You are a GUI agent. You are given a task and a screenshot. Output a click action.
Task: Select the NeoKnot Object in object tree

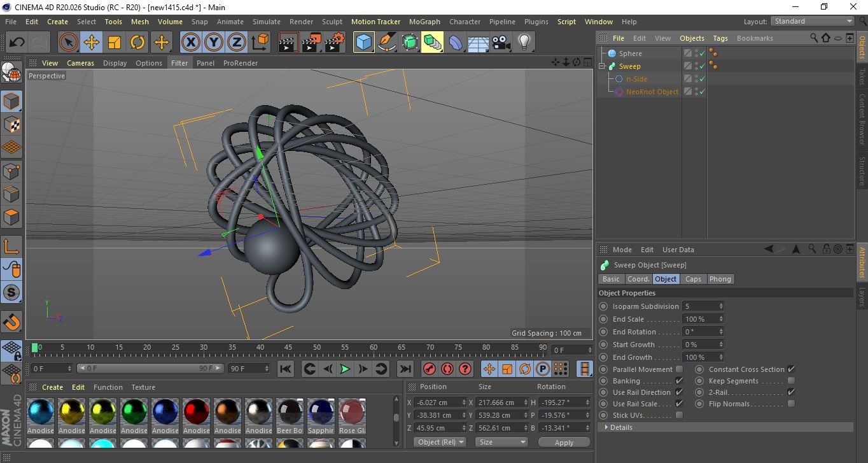[652, 92]
